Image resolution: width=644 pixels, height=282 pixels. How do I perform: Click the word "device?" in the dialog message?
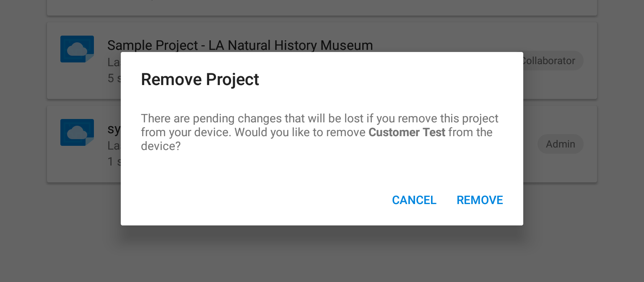[161, 147]
